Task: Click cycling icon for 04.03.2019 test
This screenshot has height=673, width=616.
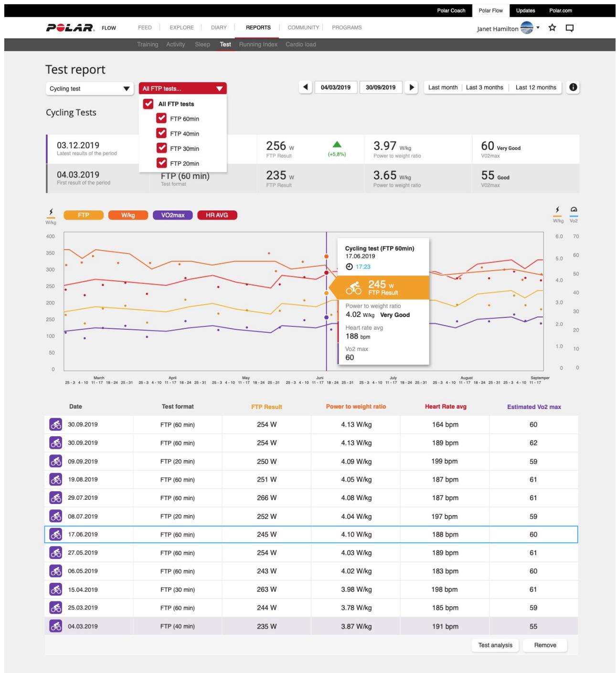Action: coord(56,626)
